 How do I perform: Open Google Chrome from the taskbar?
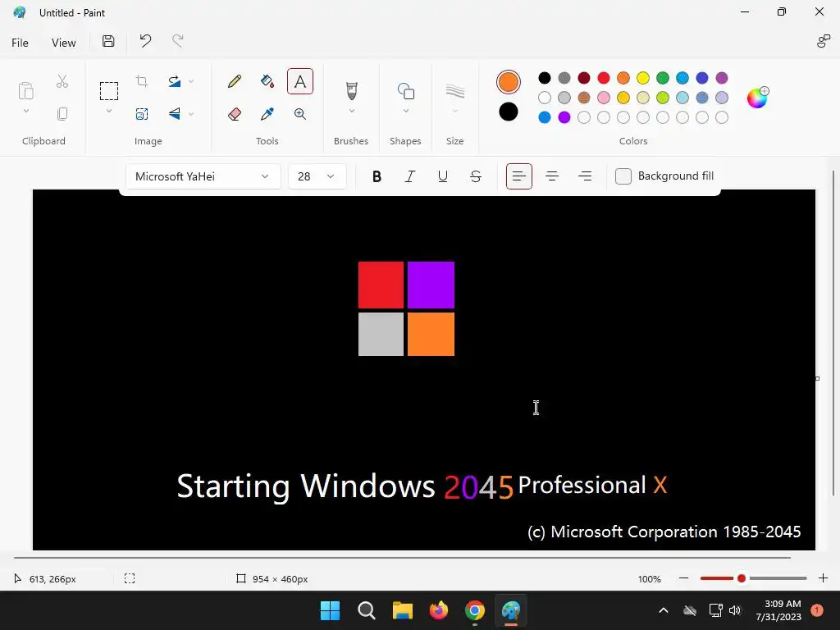point(475,610)
